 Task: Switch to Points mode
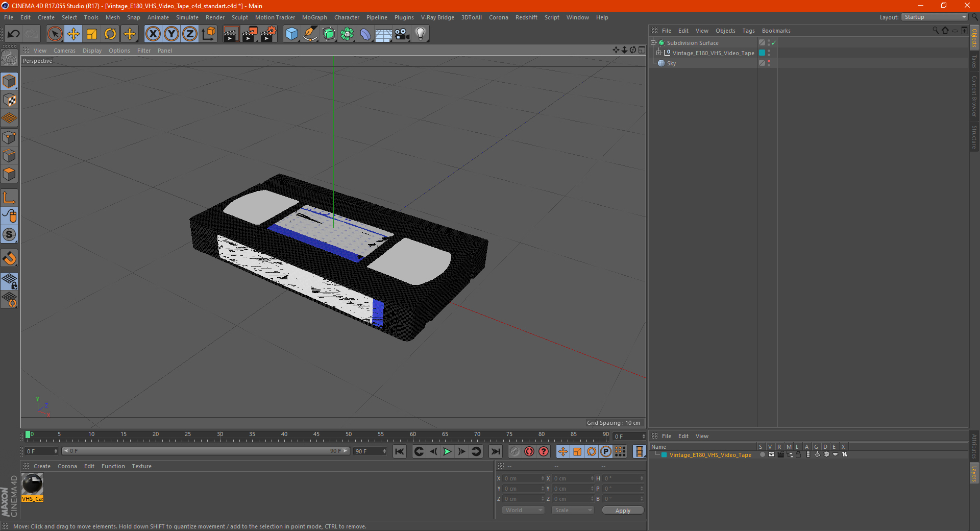[x=9, y=137]
